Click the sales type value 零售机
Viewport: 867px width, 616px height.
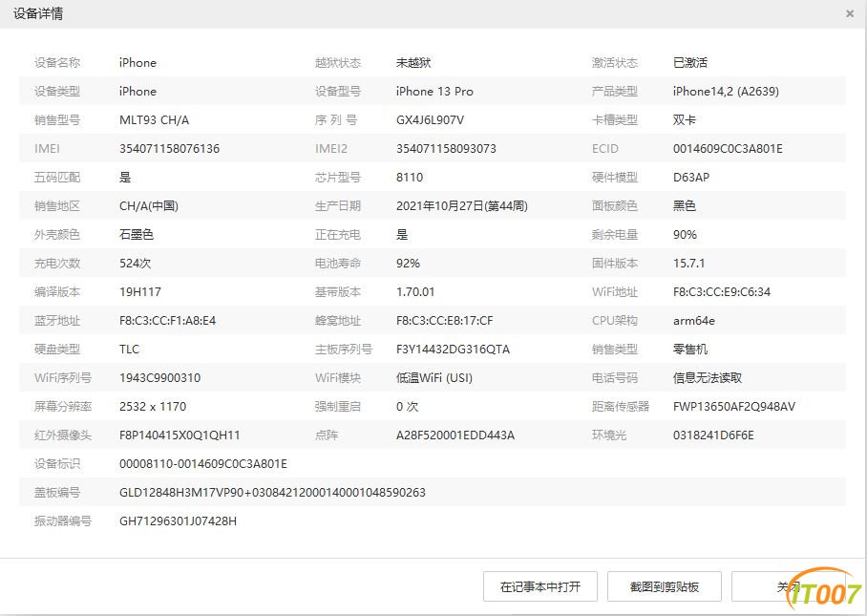690,350
